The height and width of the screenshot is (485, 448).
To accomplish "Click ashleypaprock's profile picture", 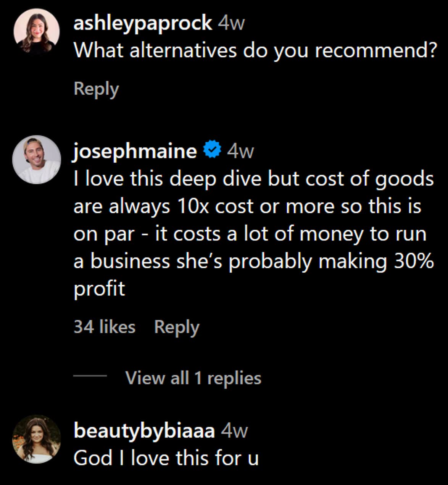I will (37, 29).
